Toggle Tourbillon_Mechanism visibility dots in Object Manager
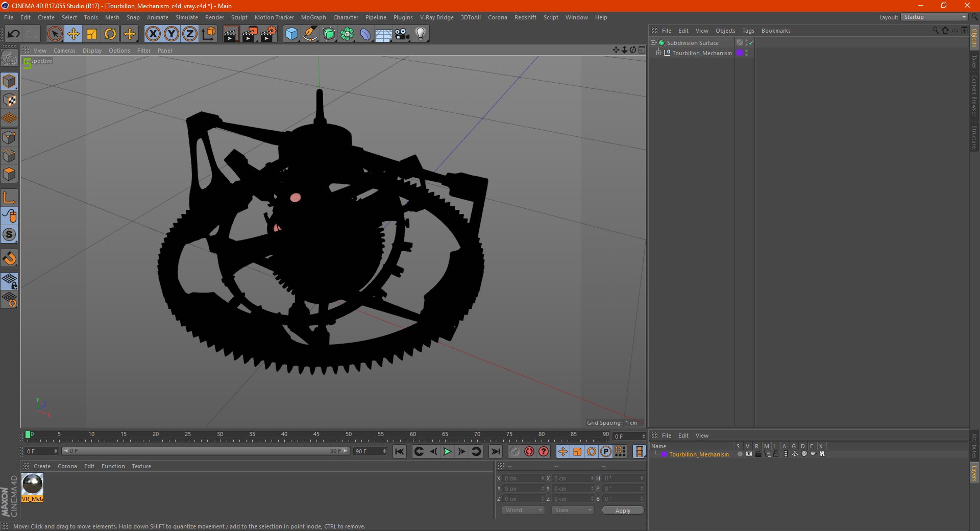Viewport: 980px width, 531px height. tap(747, 53)
